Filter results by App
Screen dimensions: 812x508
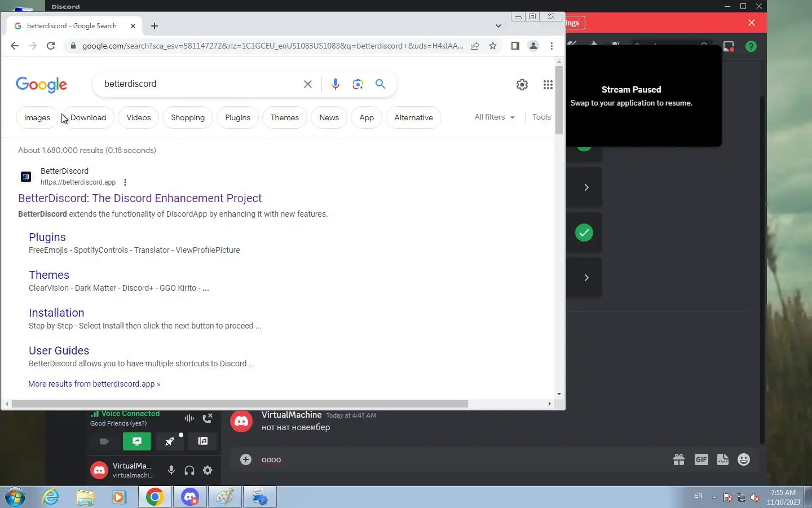click(x=367, y=117)
